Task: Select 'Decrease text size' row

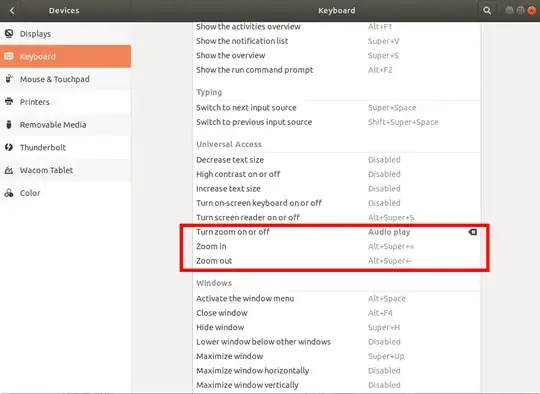Action: (336, 160)
